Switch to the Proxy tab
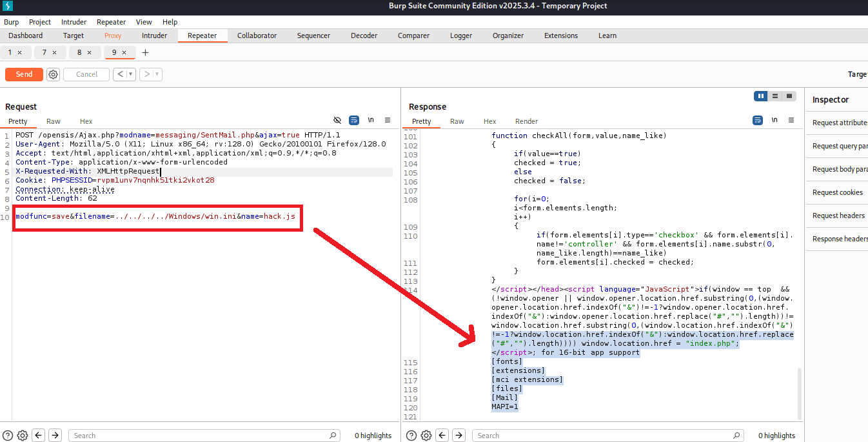 pyautogui.click(x=113, y=35)
